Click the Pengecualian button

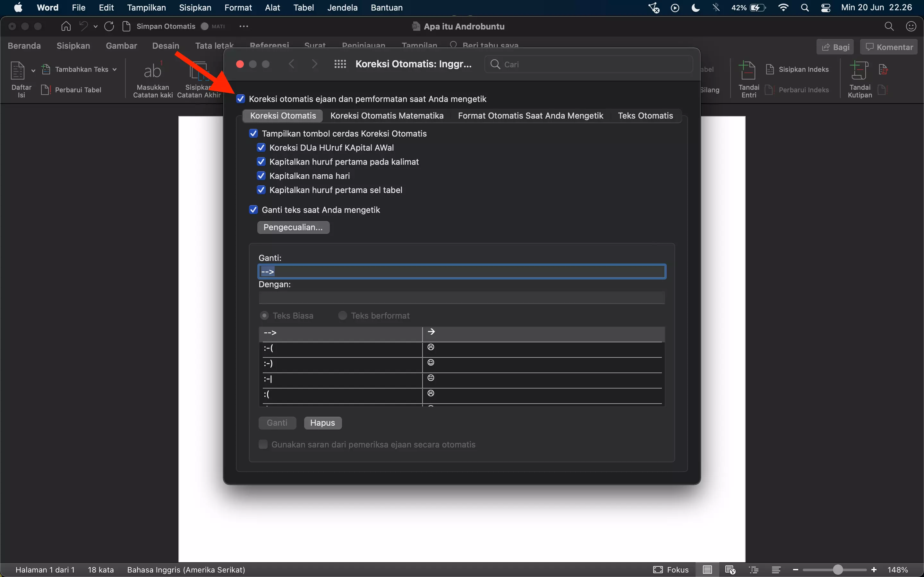point(293,227)
